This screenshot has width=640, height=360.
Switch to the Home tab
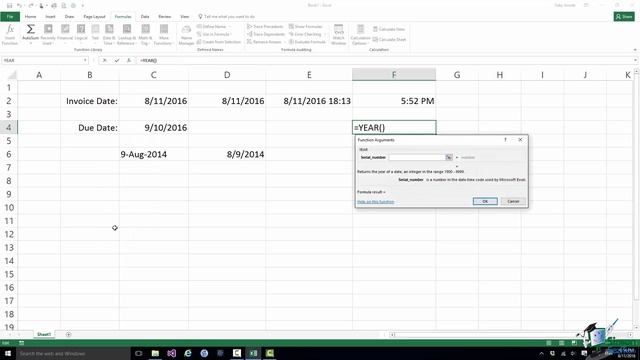[30, 17]
